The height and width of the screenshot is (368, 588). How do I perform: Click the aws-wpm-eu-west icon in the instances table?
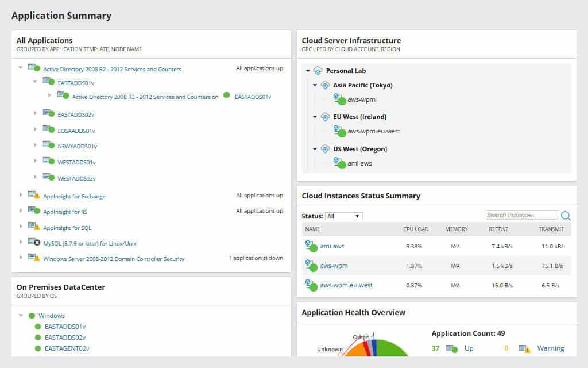[x=311, y=285]
